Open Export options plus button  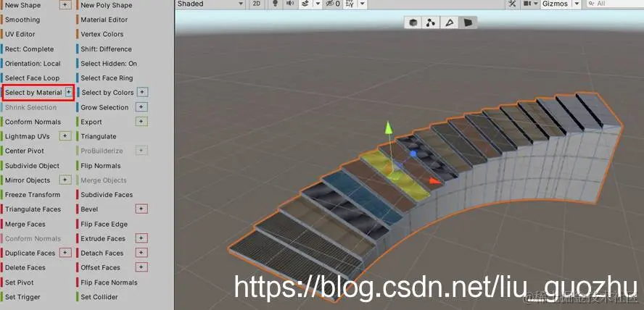pyautogui.click(x=141, y=122)
